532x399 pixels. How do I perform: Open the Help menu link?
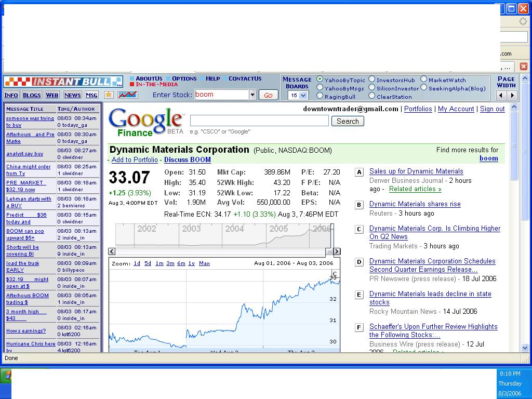(212, 78)
